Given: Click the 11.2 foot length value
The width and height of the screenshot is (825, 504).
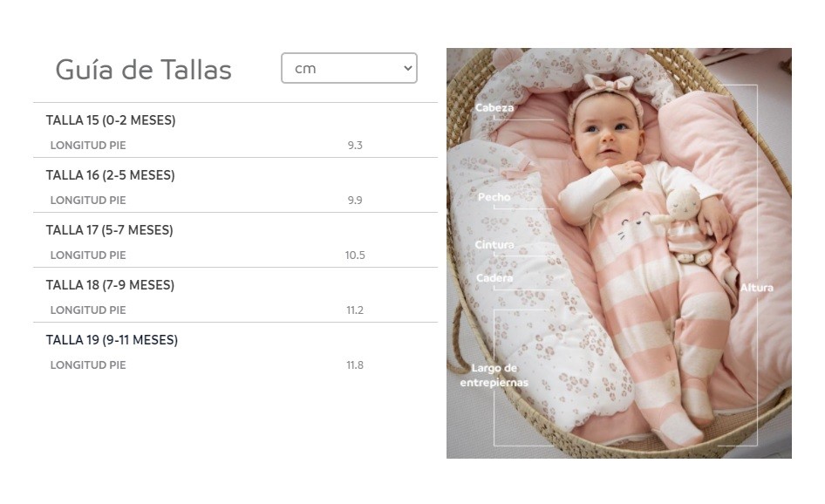Looking at the screenshot, I should point(355,310).
